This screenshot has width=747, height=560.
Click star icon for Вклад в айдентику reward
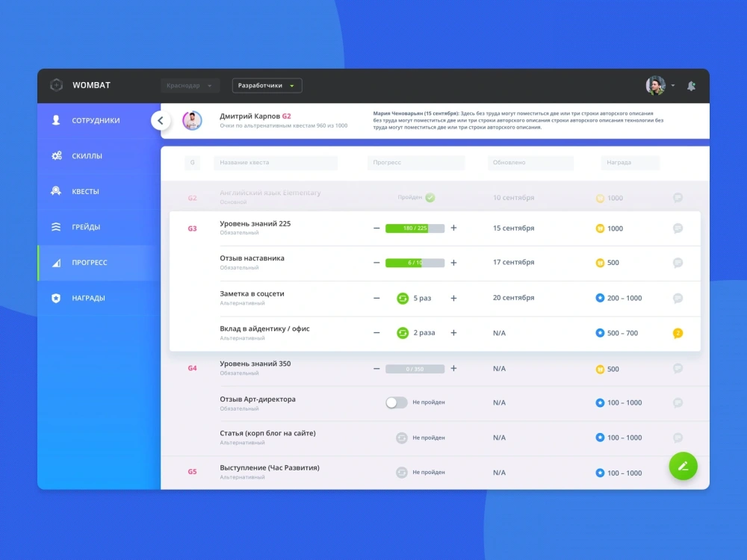[600, 333]
